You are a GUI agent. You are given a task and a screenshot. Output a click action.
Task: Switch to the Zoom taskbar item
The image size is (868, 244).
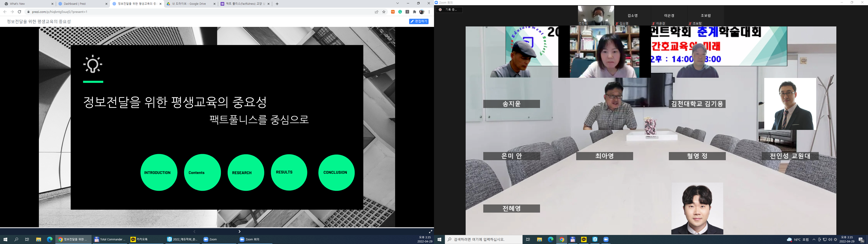219,240
